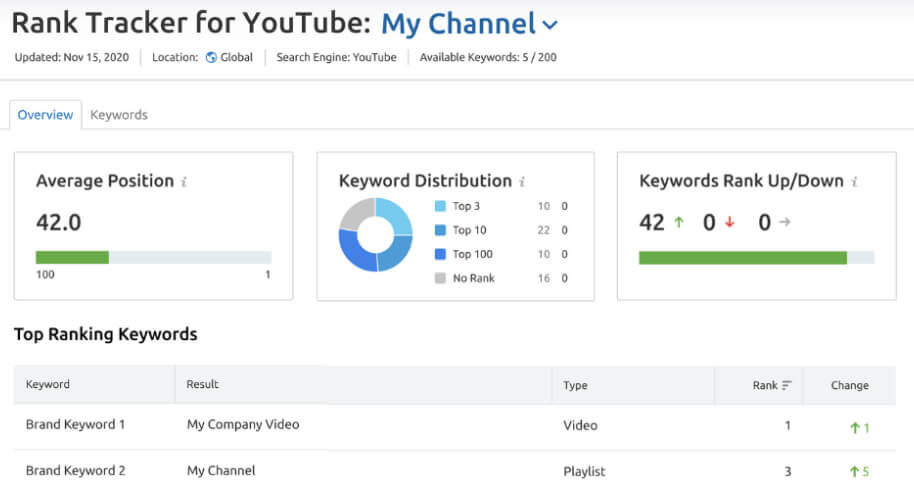Click the Result column header
The image size is (914, 482).
click(202, 384)
